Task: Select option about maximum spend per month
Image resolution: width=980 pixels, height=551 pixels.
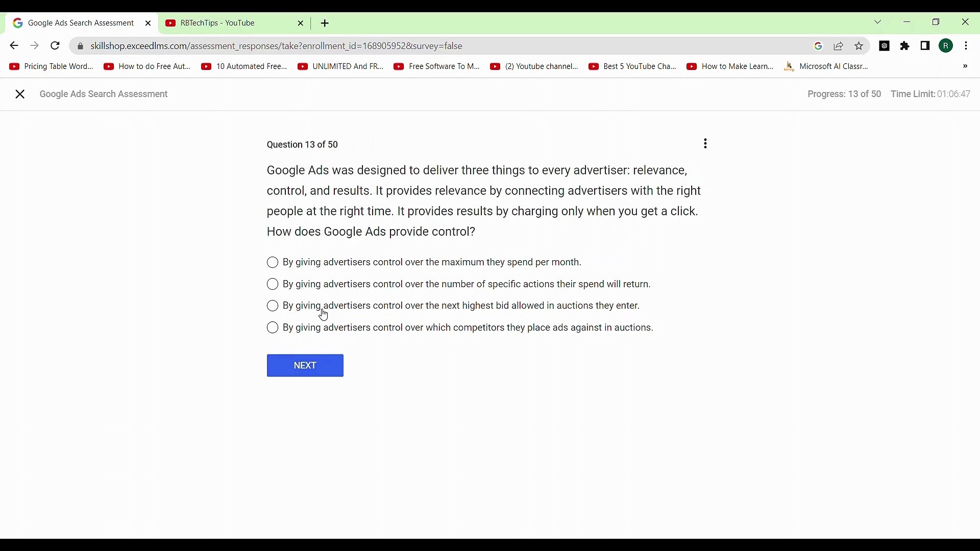Action: tap(273, 263)
